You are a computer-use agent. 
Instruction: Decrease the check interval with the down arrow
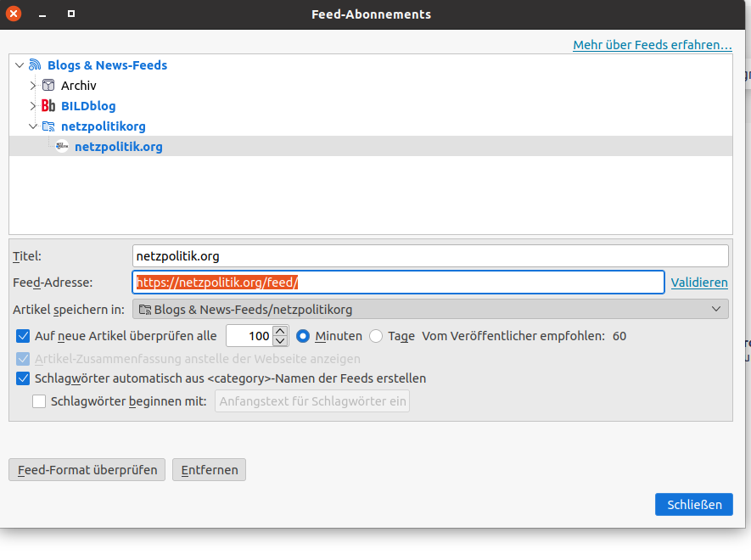tap(280, 340)
